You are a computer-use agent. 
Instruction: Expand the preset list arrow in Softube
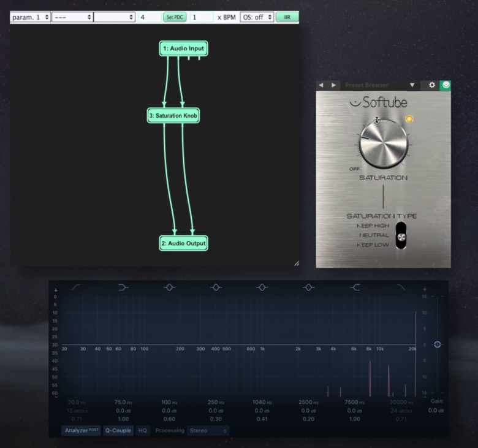point(412,85)
